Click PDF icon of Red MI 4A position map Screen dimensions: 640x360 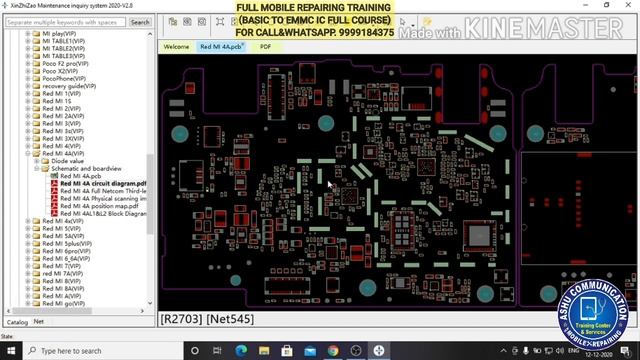pos(54,206)
